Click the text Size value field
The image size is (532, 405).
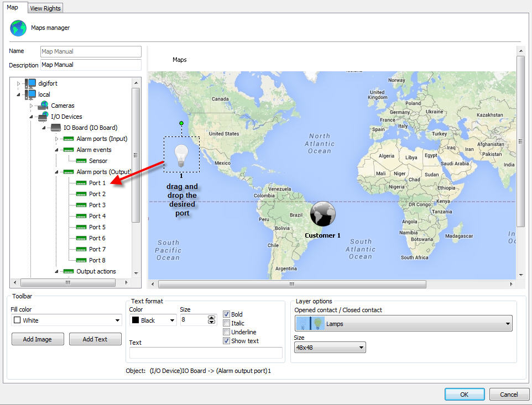coord(194,319)
